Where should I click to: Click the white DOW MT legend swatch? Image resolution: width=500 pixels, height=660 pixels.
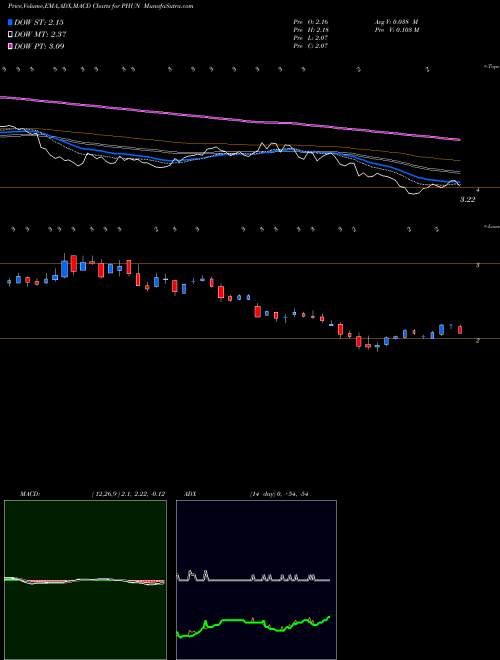(10, 34)
